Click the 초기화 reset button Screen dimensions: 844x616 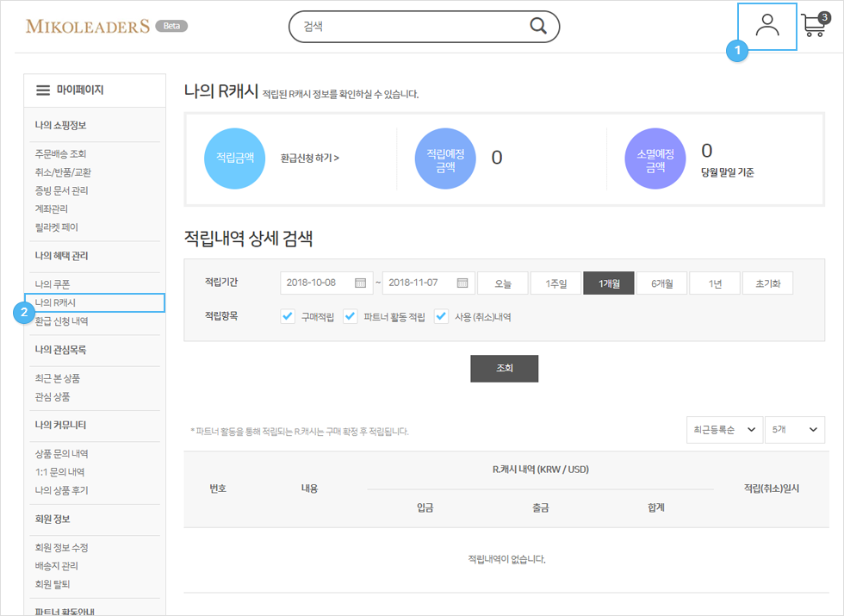pos(767,283)
